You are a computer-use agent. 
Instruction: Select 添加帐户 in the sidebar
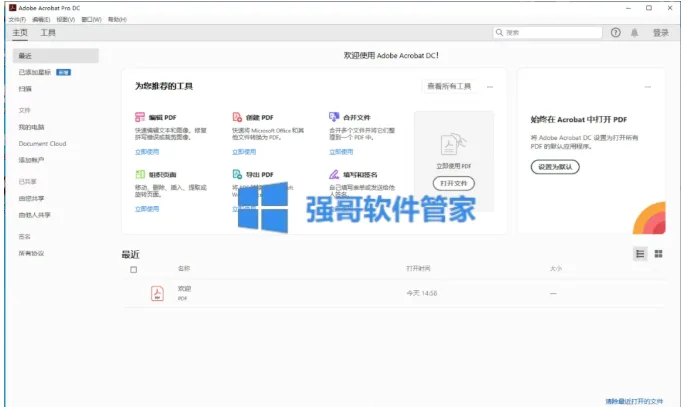point(31,160)
